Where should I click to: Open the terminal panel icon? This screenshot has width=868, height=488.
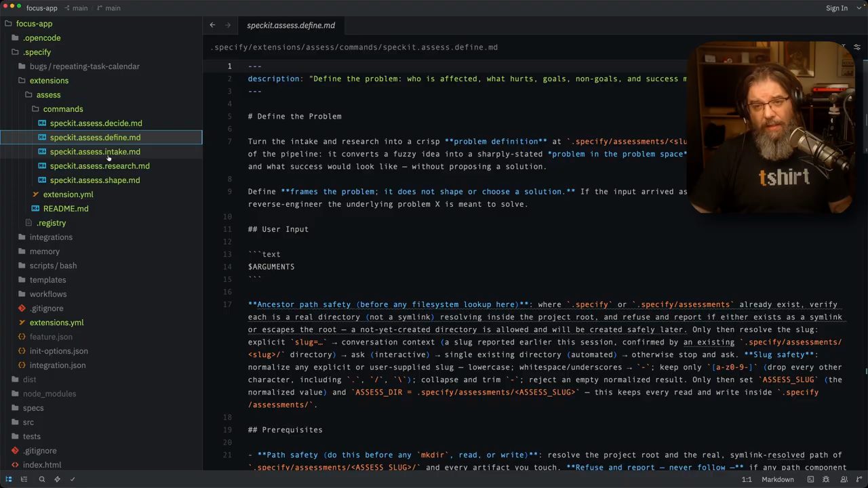[x=810, y=479]
